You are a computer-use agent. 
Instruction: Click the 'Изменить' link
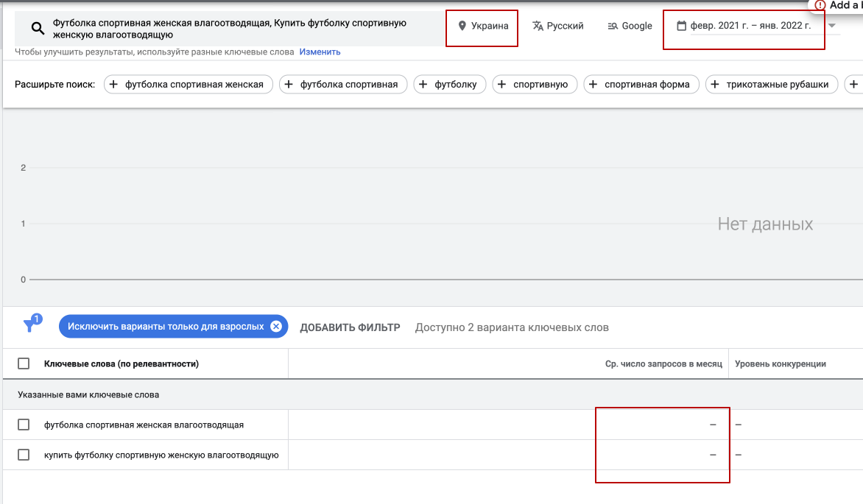click(x=320, y=52)
